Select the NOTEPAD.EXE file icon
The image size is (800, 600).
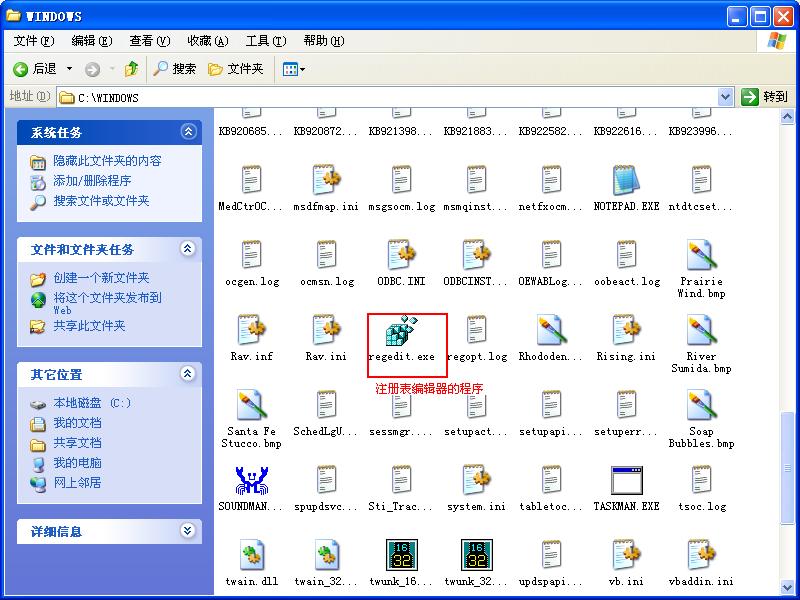pos(626,181)
